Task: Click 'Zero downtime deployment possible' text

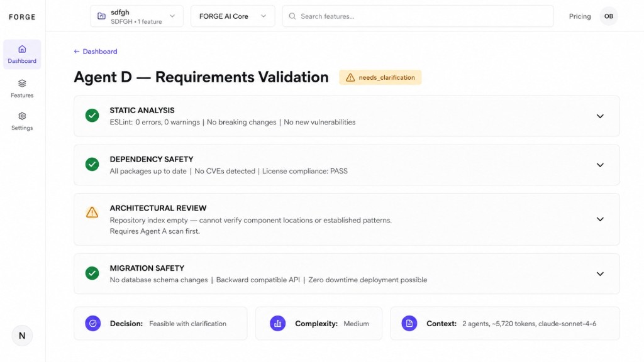Action: (x=367, y=280)
